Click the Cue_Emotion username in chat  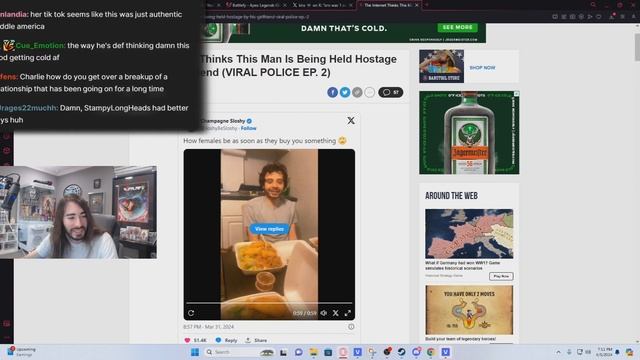coord(40,45)
